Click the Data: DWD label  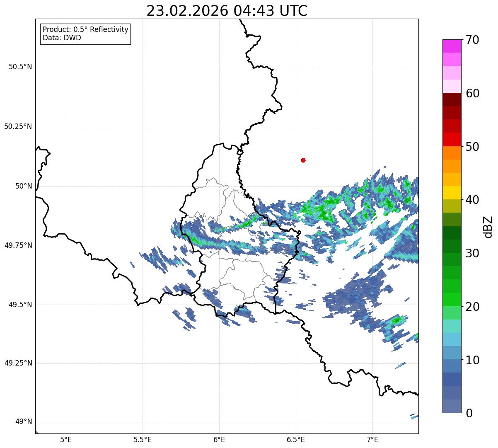(62, 38)
